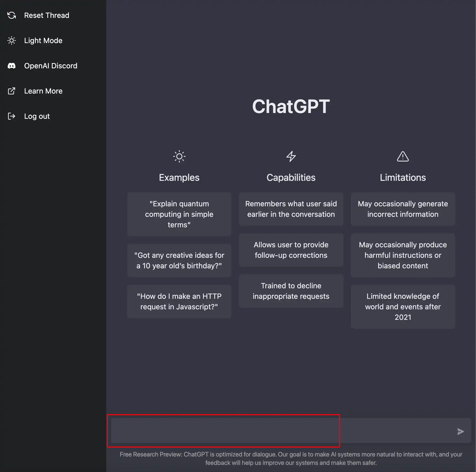Use the "Explain quantum computing in simple terms" example
476x472 pixels.
[x=179, y=214]
